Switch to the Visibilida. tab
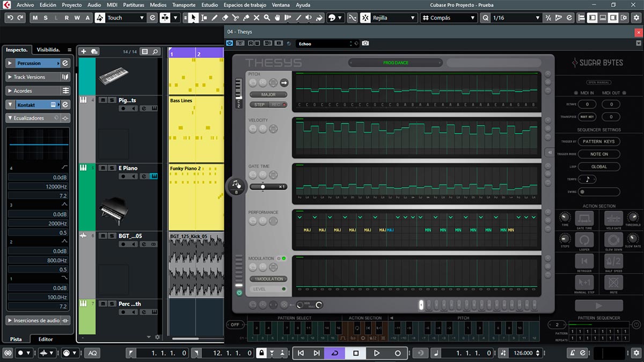Viewport: 644px width, 362px height. 49,49
